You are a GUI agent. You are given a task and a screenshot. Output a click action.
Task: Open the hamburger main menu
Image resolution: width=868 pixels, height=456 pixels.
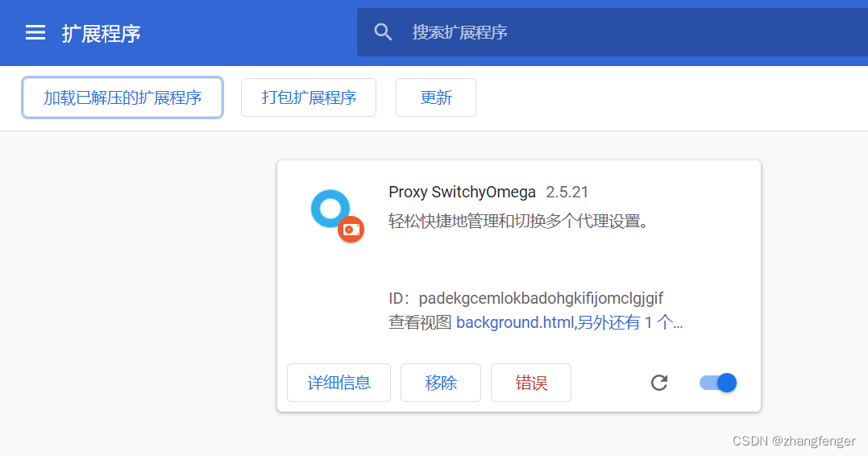35,33
